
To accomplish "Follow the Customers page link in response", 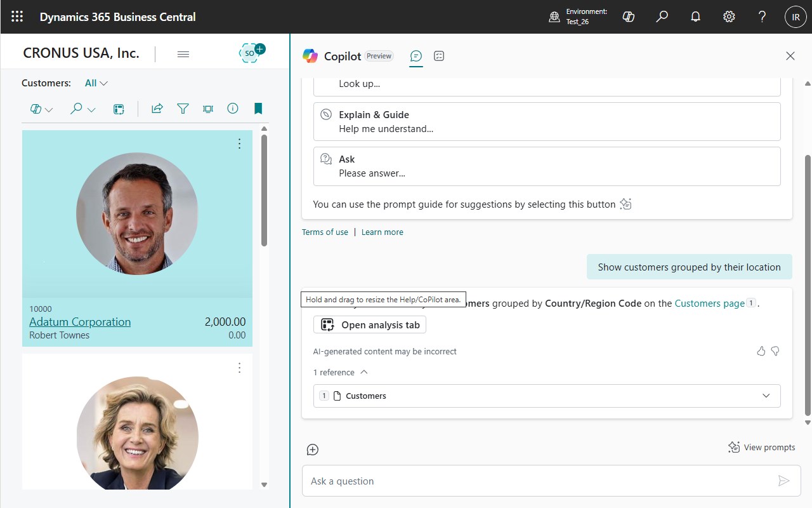I will [709, 303].
